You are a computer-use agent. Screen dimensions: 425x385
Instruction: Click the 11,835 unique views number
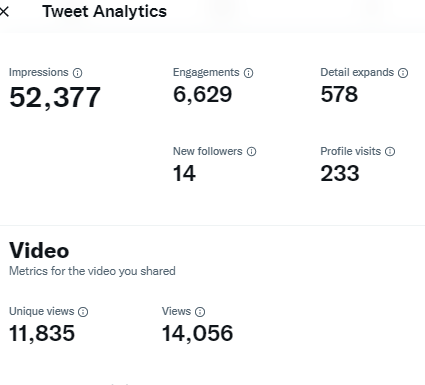click(x=42, y=333)
